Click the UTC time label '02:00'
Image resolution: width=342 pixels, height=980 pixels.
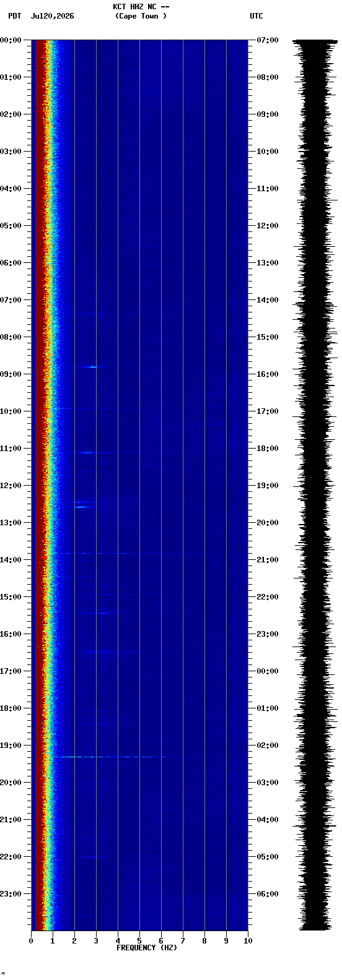pyautogui.click(x=267, y=746)
